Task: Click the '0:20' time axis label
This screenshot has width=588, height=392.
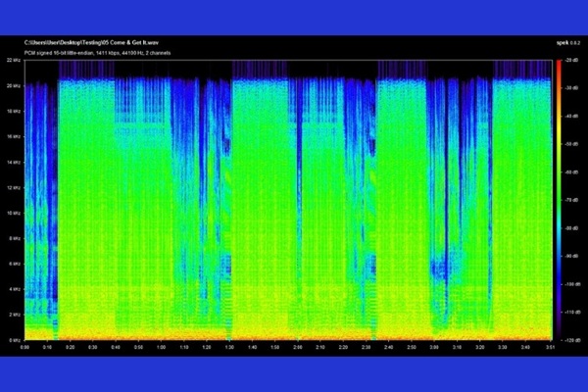Action: pyautogui.click(x=71, y=347)
